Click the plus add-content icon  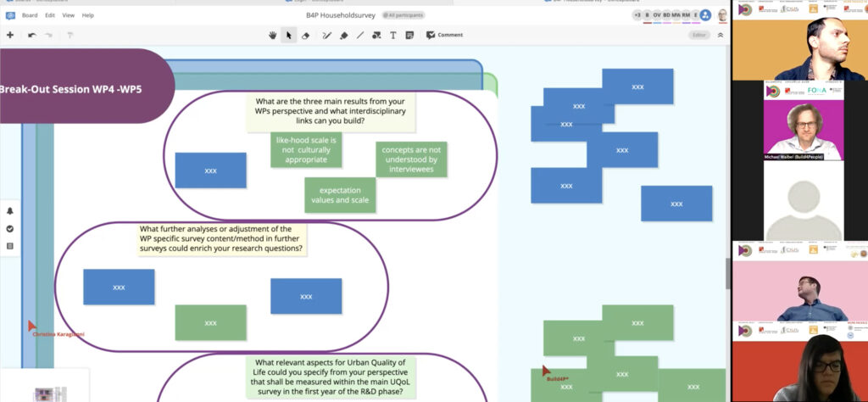pyautogui.click(x=10, y=35)
